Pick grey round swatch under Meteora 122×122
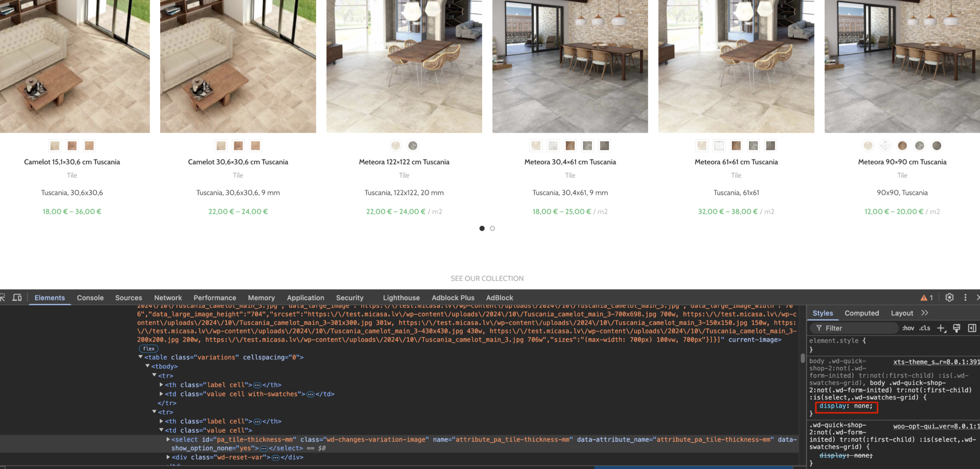This screenshot has width=980, height=469. (413, 145)
